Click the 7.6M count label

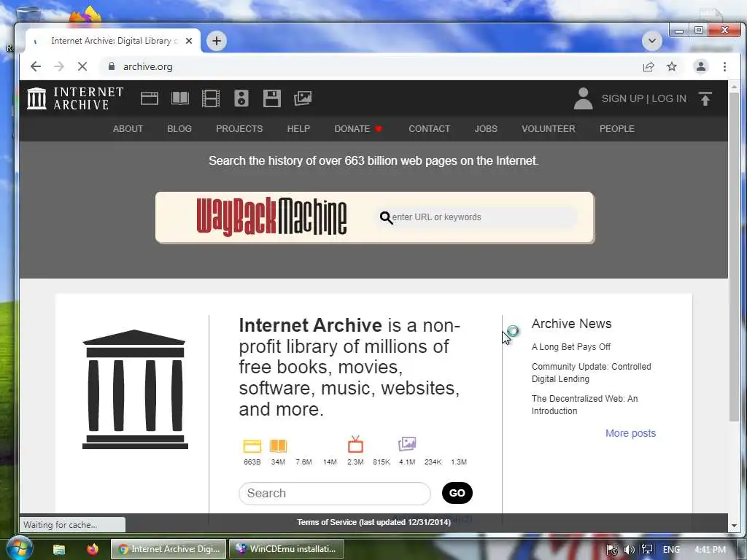click(x=304, y=462)
